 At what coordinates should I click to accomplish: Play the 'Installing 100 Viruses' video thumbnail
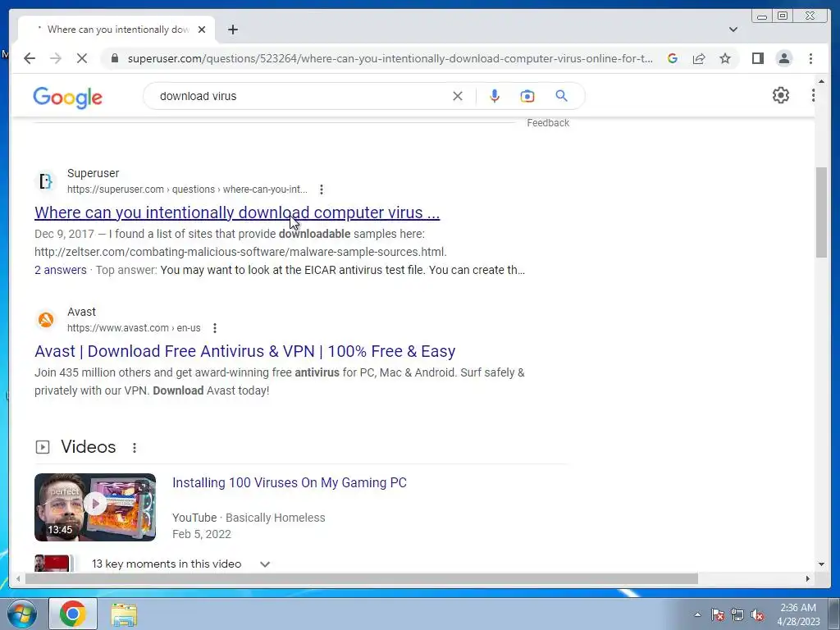click(95, 507)
